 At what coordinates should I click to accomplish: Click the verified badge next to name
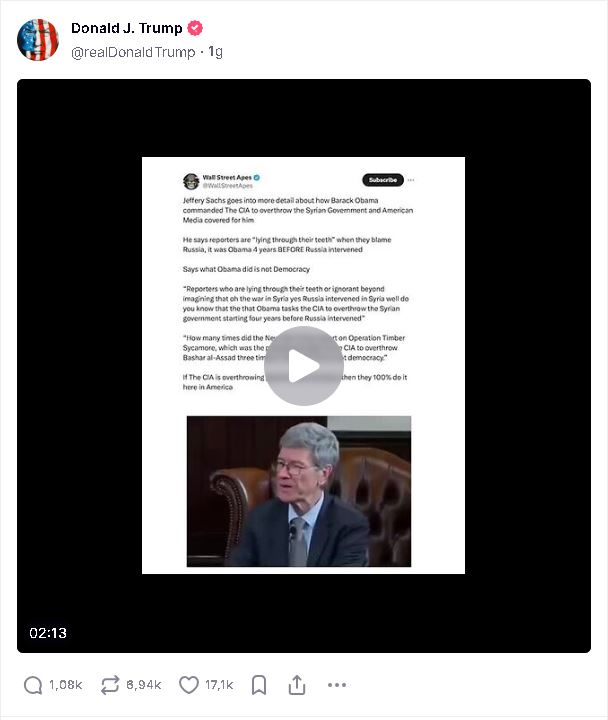[x=195, y=28]
